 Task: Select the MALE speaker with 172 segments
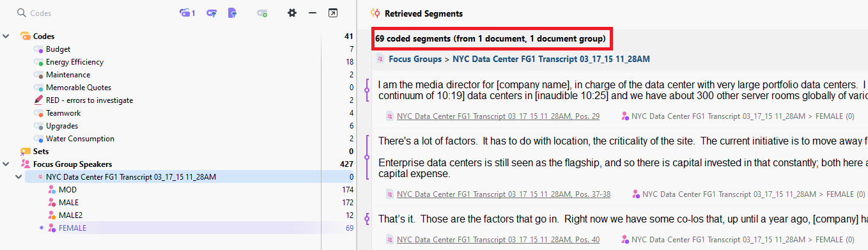pos(69,203)
